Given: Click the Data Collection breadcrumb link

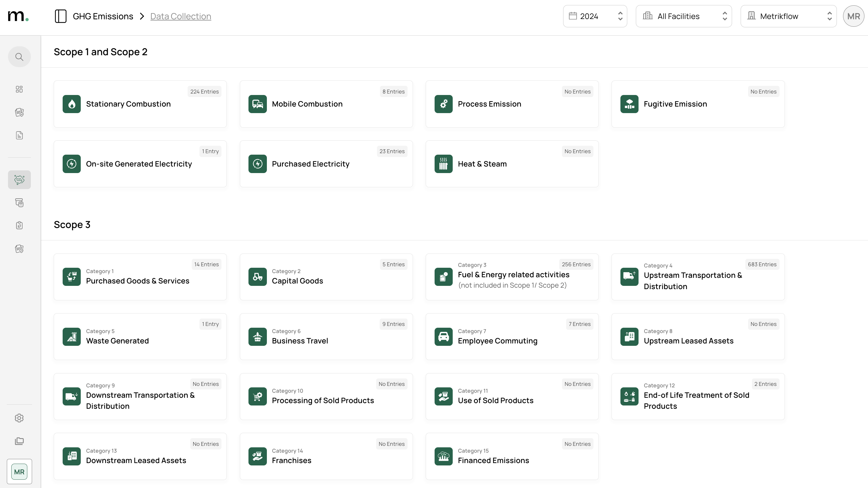Looking at the screenshot, I should tap(180, 16).
